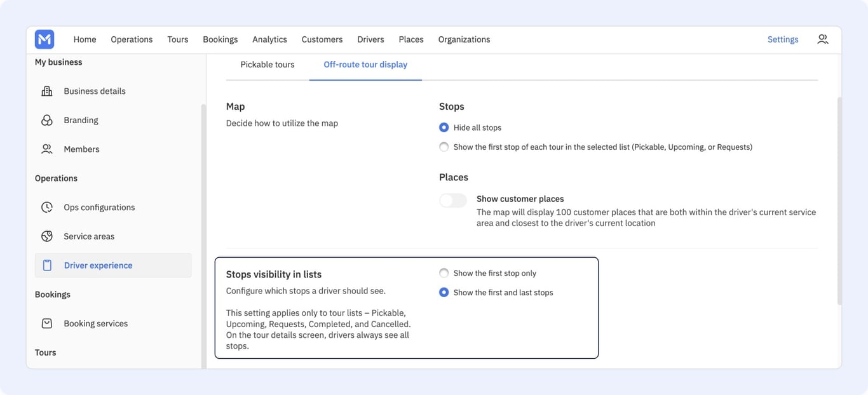
Task: Open the user profile icon
Action: coord(823,39)
